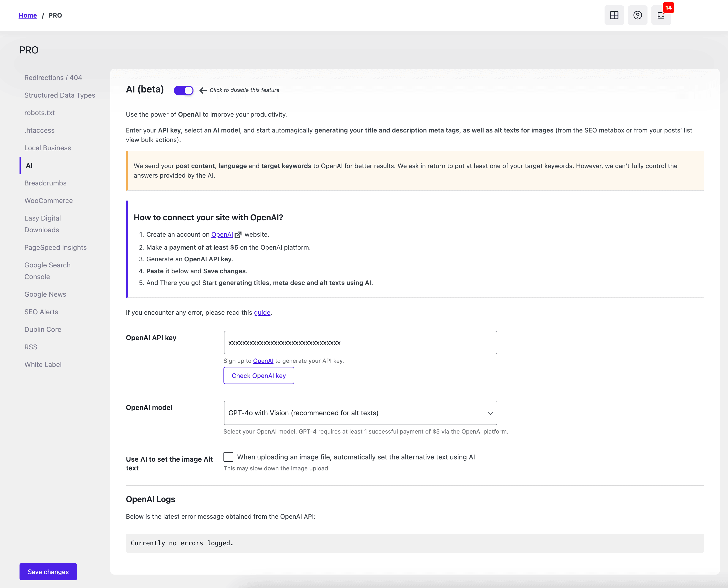Open WooCommerce settings tab

[48, 201]
